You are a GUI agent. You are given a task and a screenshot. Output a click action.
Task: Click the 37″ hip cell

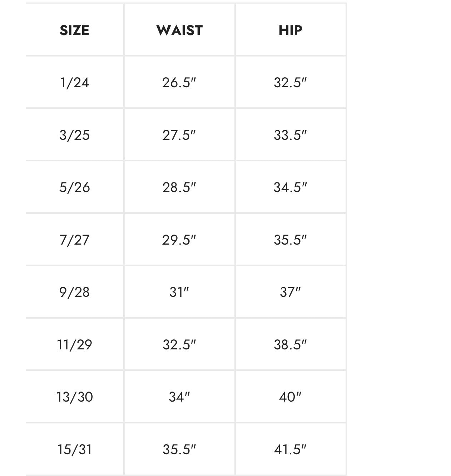[290, 292]
